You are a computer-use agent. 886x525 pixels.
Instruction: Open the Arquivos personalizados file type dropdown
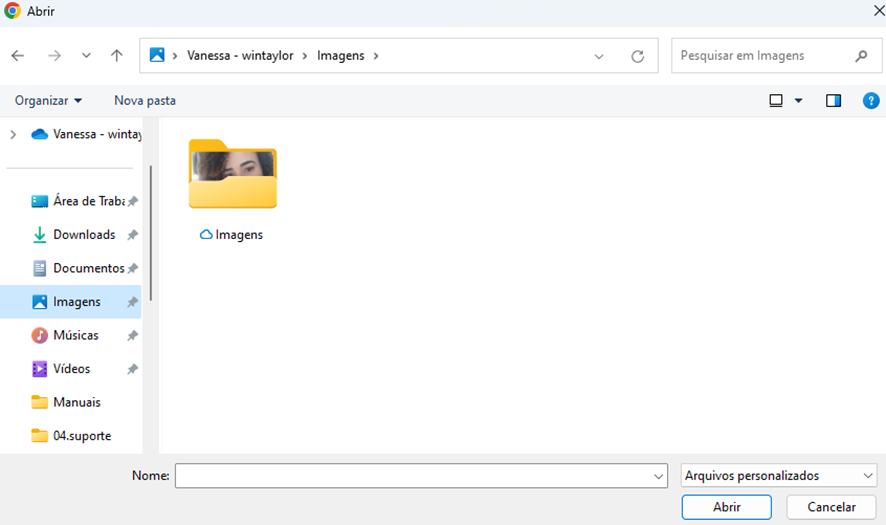click(778, 476)
